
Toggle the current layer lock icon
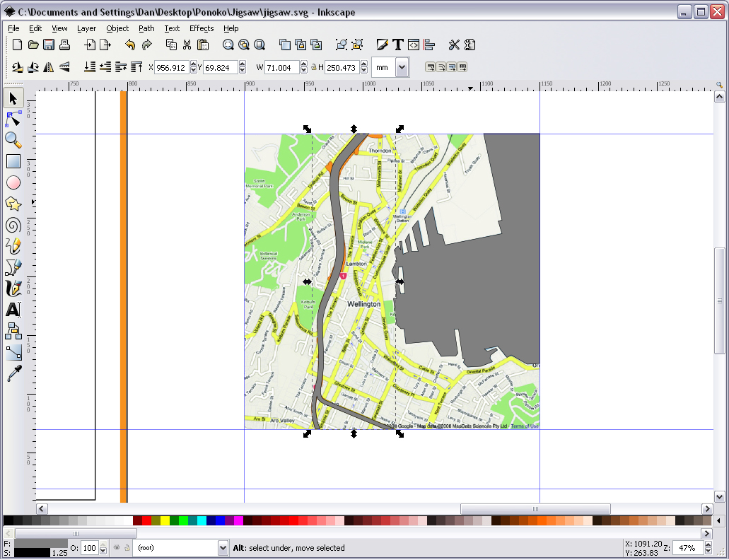[x=127, y=548]
